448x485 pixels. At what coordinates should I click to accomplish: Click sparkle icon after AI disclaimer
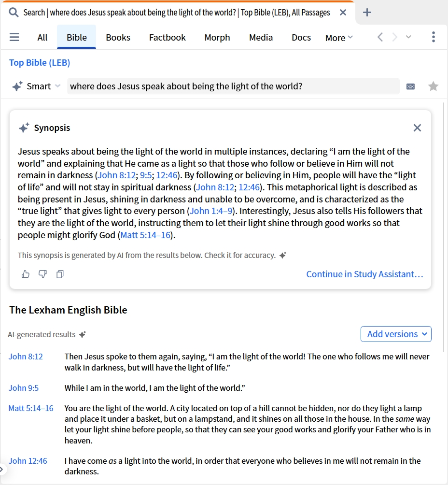point(283,255)
